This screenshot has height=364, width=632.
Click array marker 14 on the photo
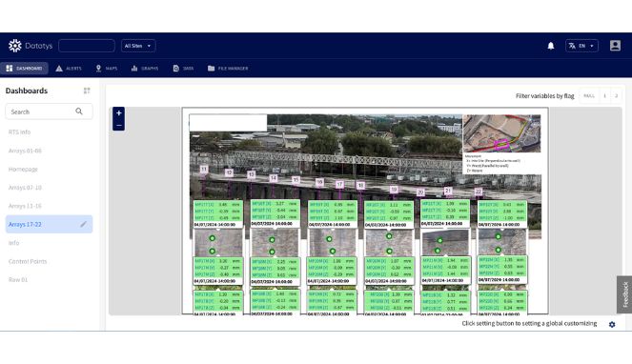click(x=274, y=178)
